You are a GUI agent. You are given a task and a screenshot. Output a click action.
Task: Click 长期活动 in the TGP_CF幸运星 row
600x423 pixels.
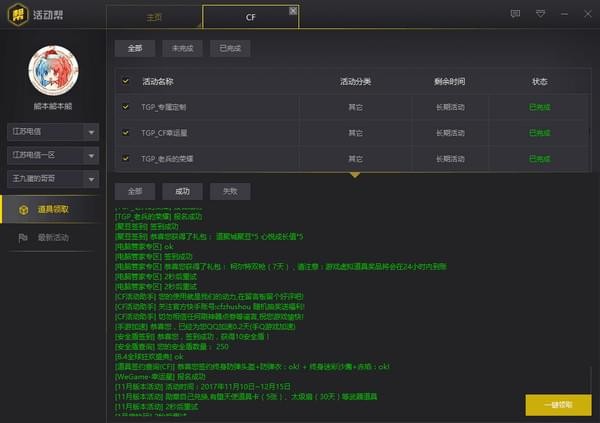450,133
